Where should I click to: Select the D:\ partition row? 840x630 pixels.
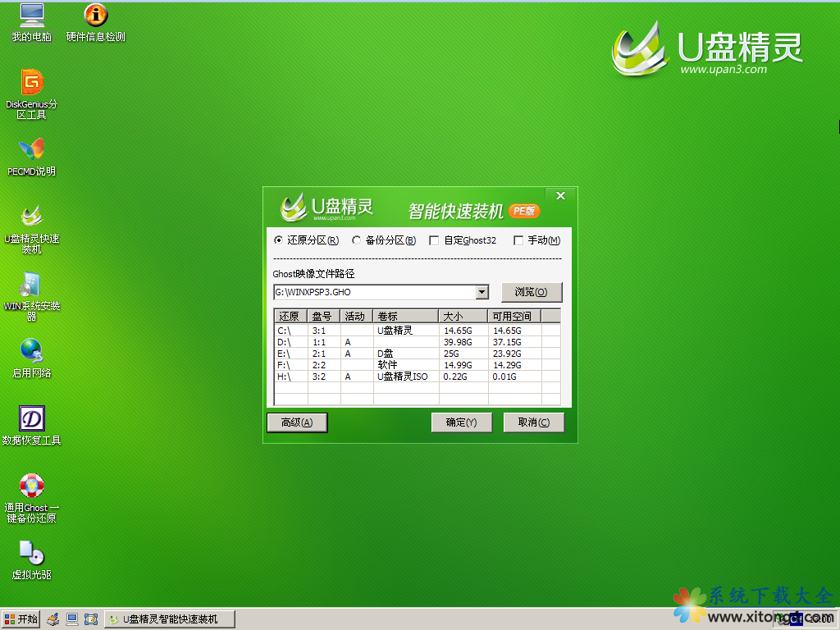[x=418, y=342]
